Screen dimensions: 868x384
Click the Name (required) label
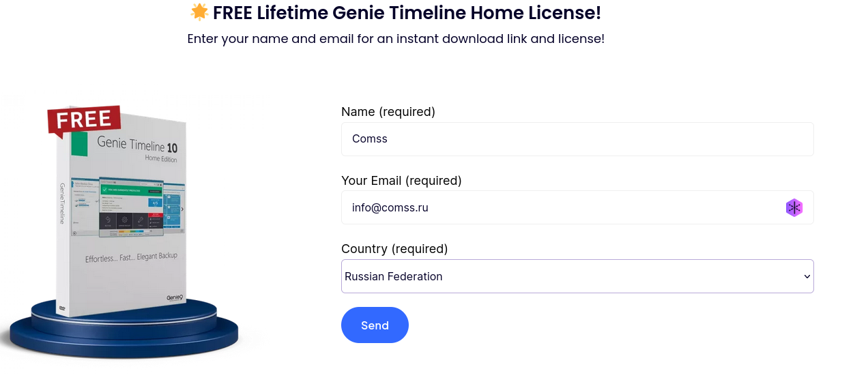(388, 112)
